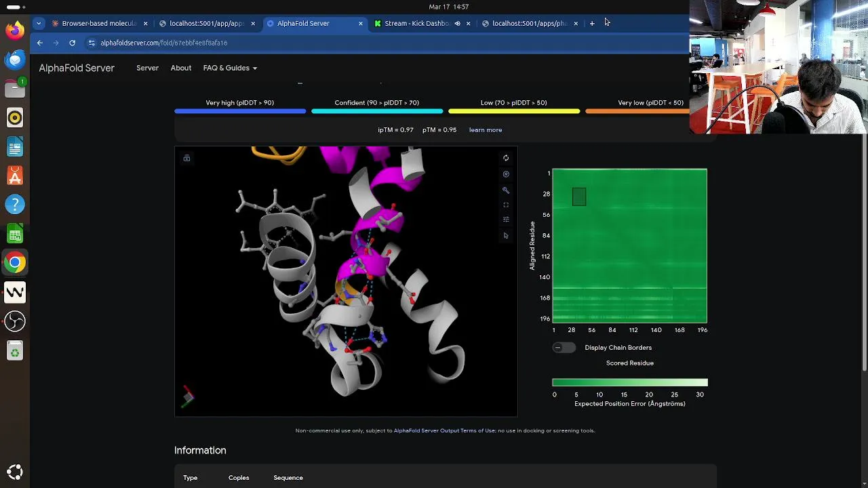The width and height of the screenshot is (868, 488).
Task: Click the Confident pLDDT cyan legend bar
Action: 377,111
